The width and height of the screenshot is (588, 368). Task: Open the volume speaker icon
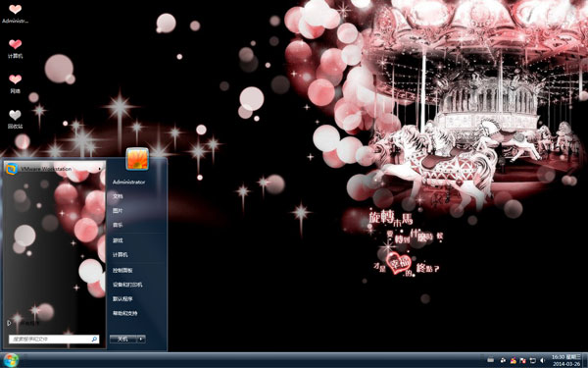click(x=542, y=360)
